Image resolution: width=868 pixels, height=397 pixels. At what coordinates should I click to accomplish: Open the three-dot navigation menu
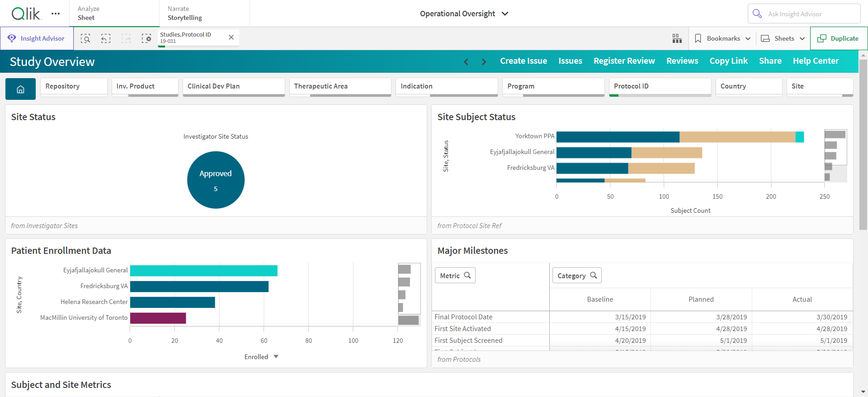pos(56,14)
